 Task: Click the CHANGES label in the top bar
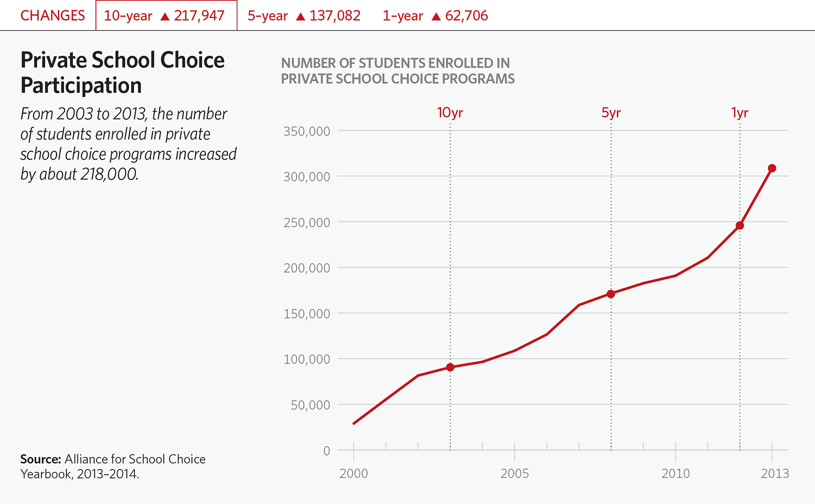[x=53, y=15]
